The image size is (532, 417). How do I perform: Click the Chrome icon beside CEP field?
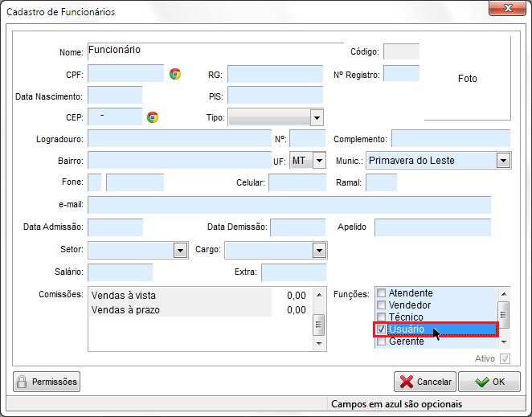tap(153, 117)
